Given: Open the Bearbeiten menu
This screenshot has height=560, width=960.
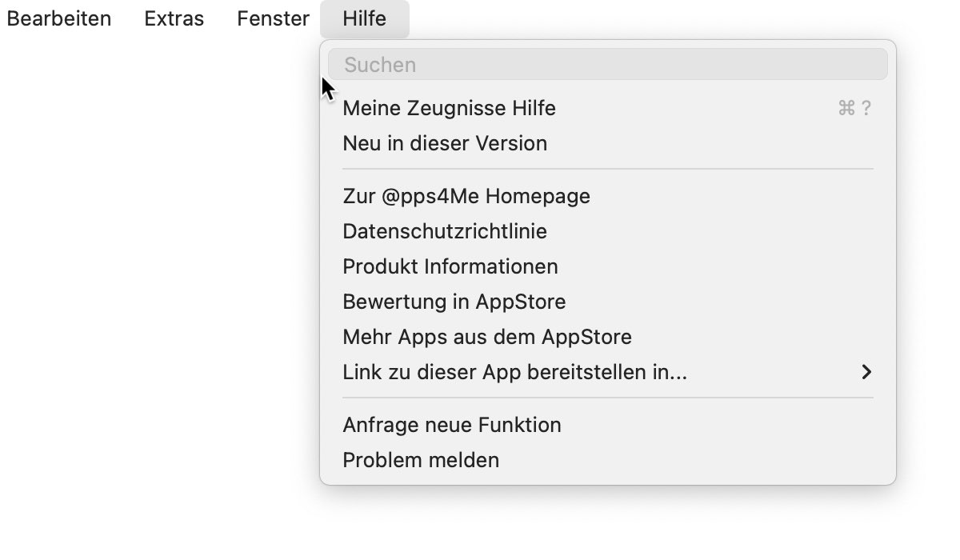Looking at the screenshot, I should coord(58,18).
